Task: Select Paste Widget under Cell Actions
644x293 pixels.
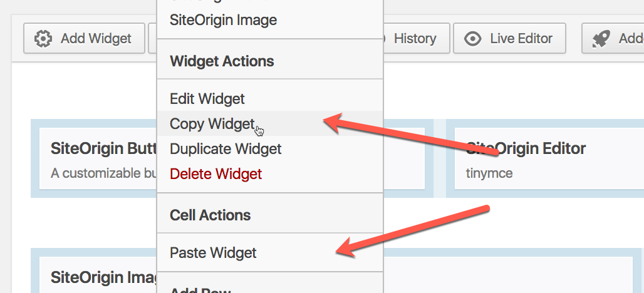Action: point(213,253)
